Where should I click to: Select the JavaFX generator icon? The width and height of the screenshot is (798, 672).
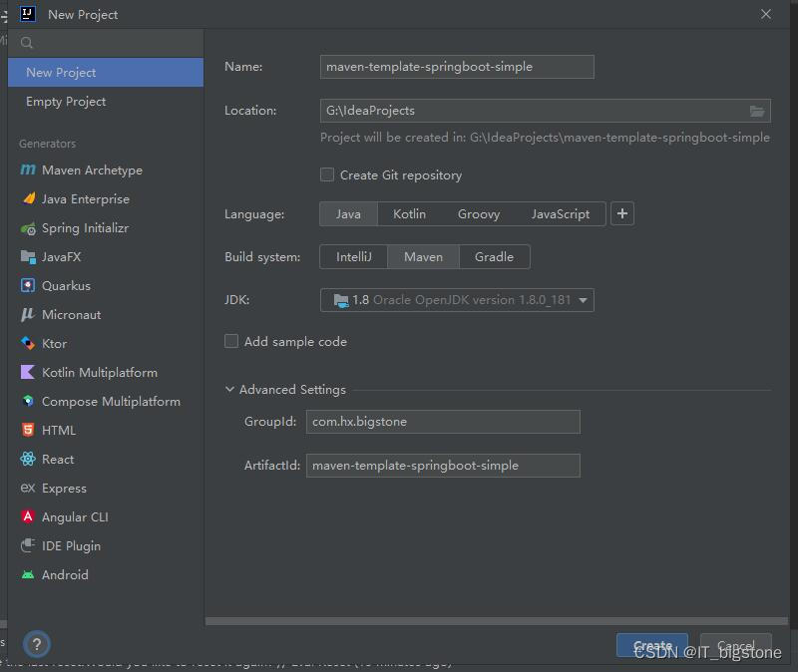tap(28, 257)
